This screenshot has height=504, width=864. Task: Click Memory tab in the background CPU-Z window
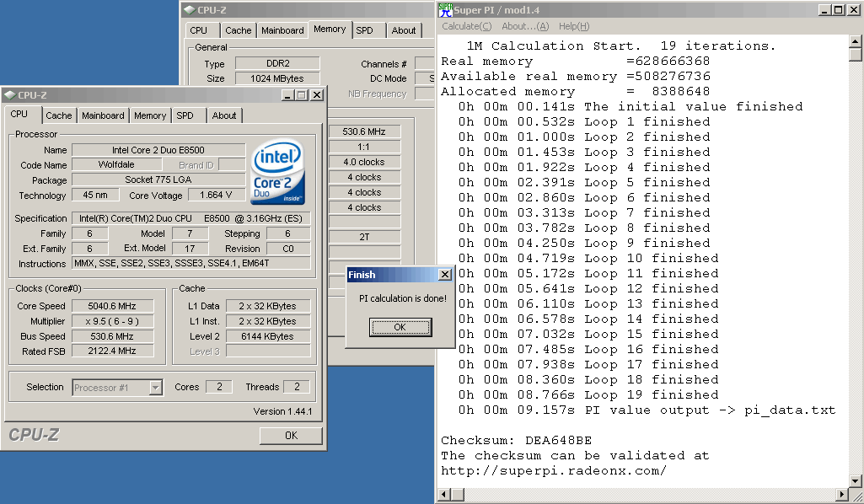click(x=330, y=29)
